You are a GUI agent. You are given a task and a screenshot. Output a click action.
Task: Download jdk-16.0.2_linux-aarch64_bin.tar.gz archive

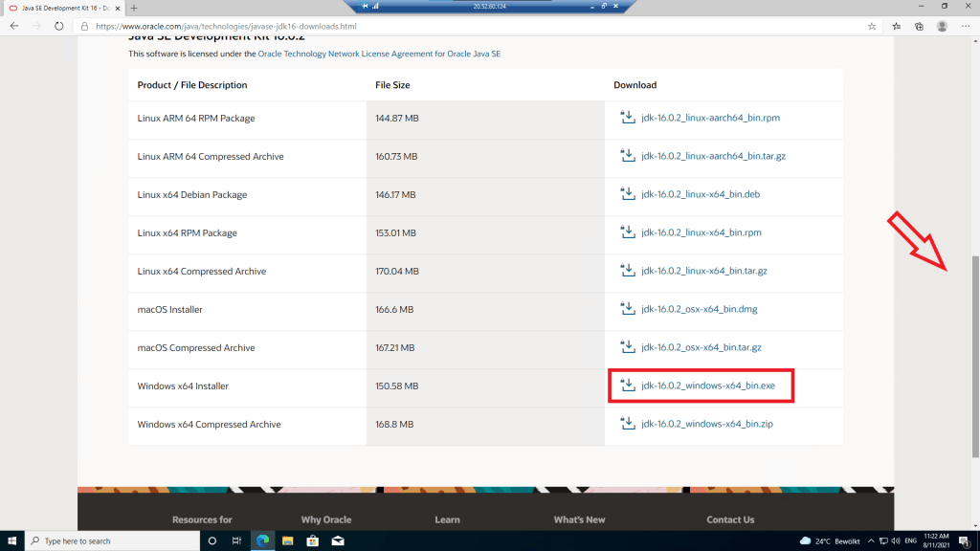click(x=713, y=156)
